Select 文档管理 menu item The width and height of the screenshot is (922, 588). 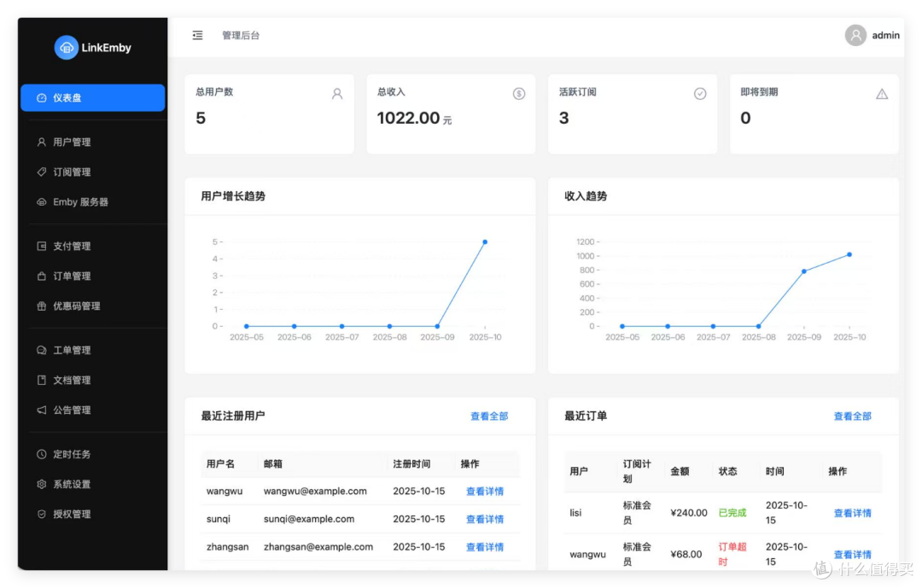pos(93,380)
